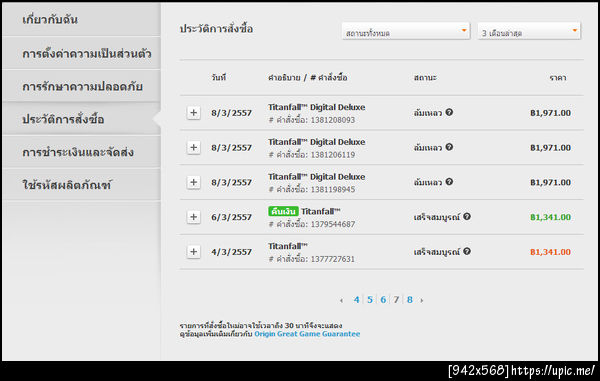Click help icon for order 1381206119 status
The height and width of the screenshot is (381, 600).
[449, 147]
